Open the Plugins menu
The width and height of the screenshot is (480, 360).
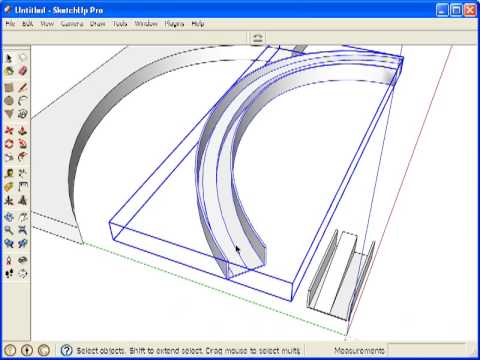[x=174, y=24]
